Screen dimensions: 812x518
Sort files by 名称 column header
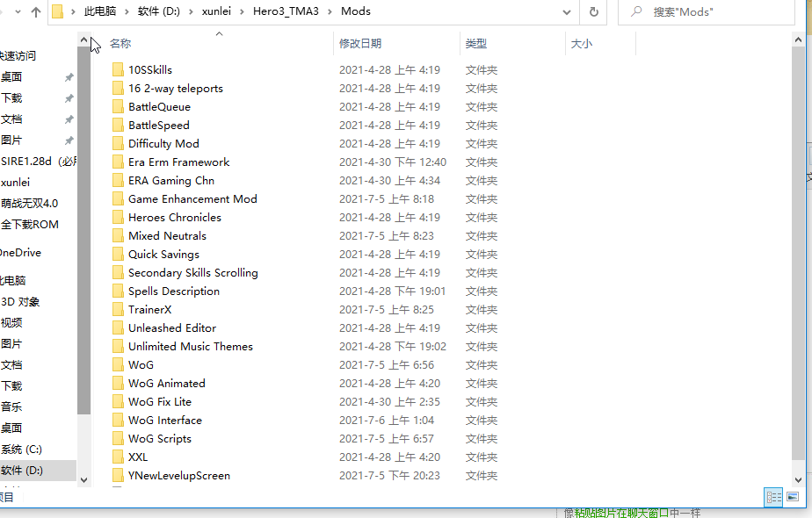tap(120, 43)
